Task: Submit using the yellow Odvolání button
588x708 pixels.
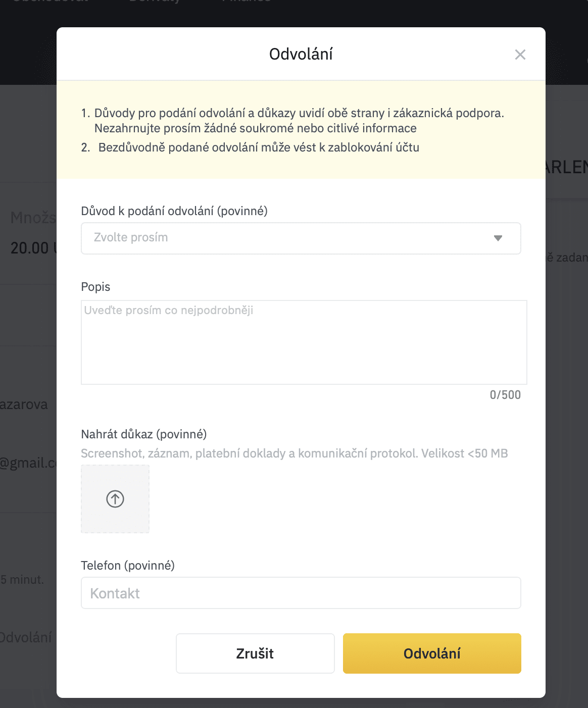Action: pyautogui.click(x=432, y=653)
